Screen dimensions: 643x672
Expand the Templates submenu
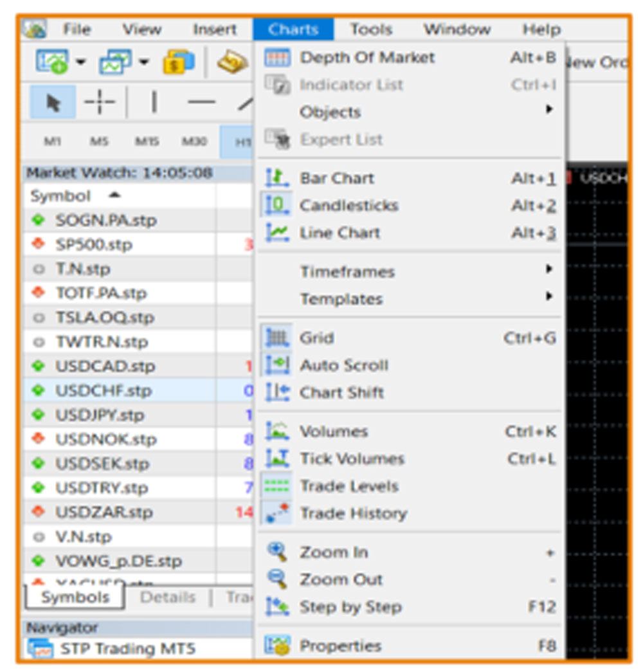[410, 299]
